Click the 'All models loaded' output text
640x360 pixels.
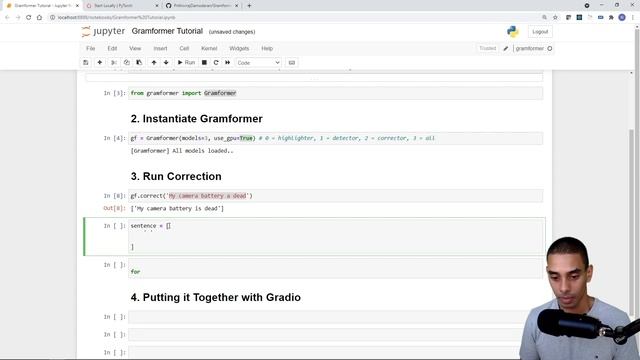182,151
